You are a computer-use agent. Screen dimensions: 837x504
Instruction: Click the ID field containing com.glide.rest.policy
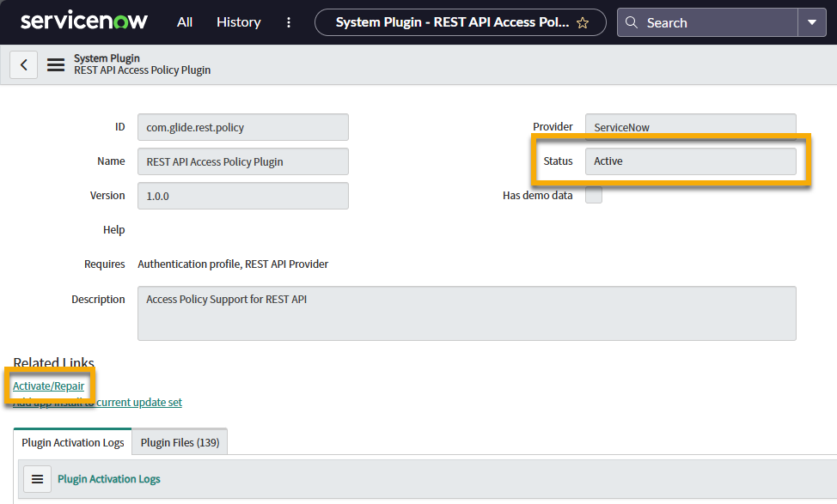tap(242, 126)
